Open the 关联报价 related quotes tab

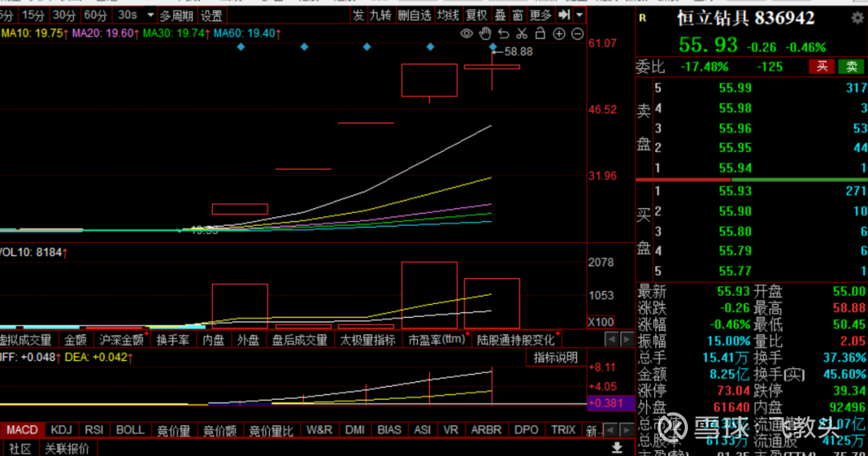tap(67, 448)
